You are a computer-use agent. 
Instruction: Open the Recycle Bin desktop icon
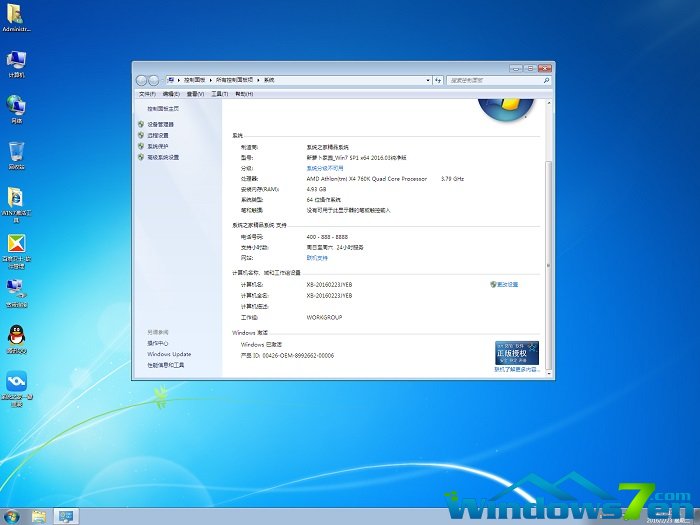pos(16,152)
